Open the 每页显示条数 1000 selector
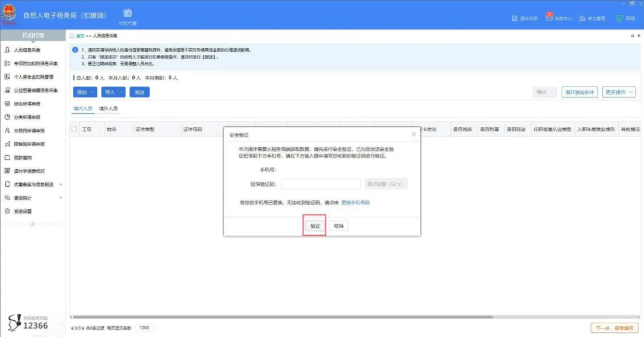The image size is (644, 337). (144, 328)
